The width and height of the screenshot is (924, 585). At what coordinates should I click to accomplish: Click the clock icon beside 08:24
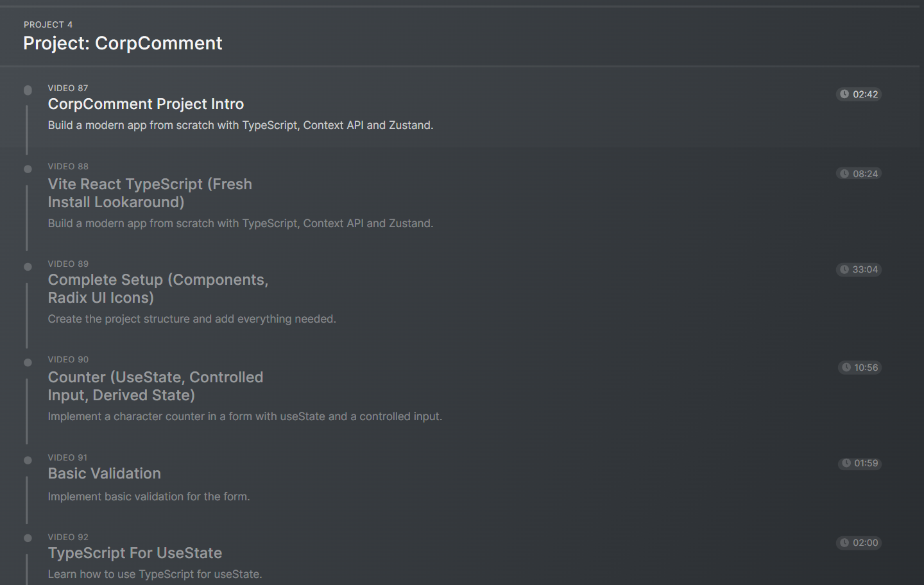coord(844,174)
